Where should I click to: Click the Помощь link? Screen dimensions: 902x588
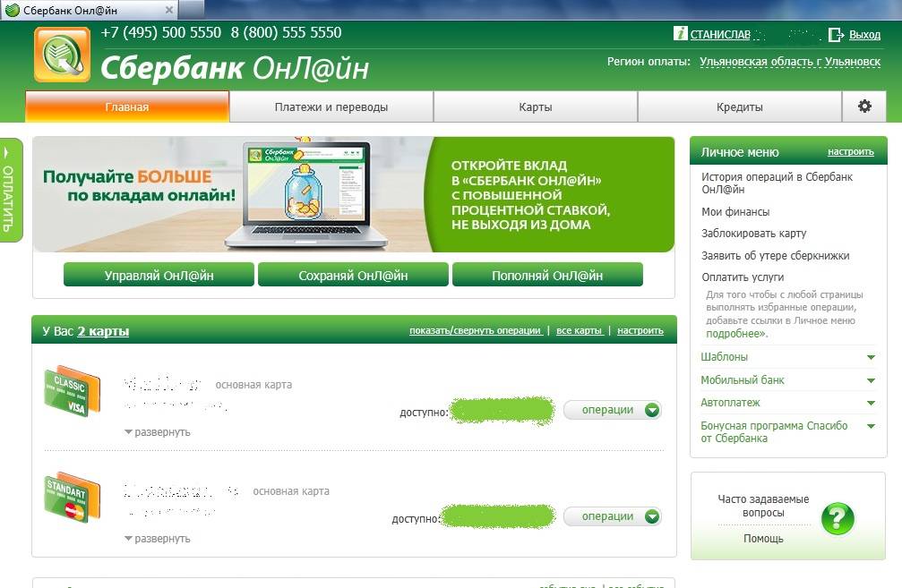763,539
